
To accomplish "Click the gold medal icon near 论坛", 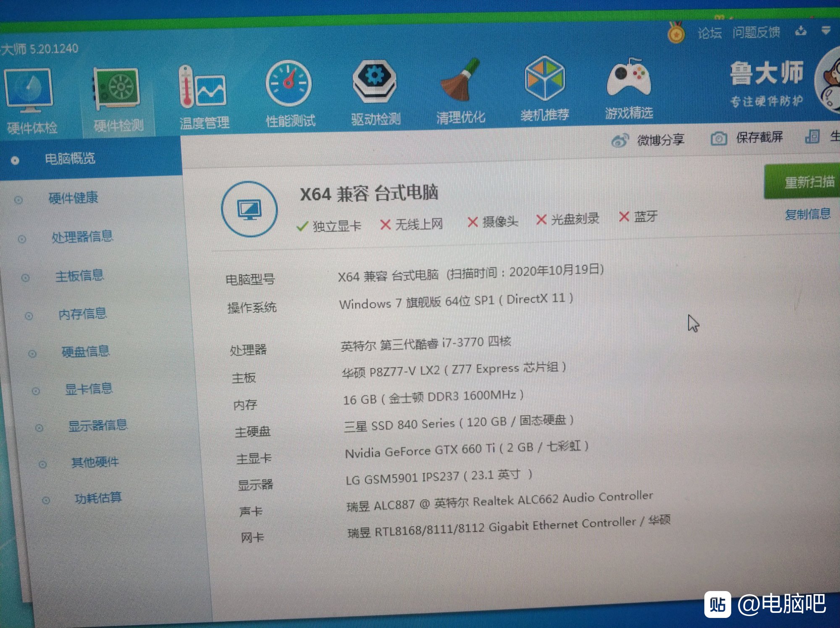I will 676,32.
